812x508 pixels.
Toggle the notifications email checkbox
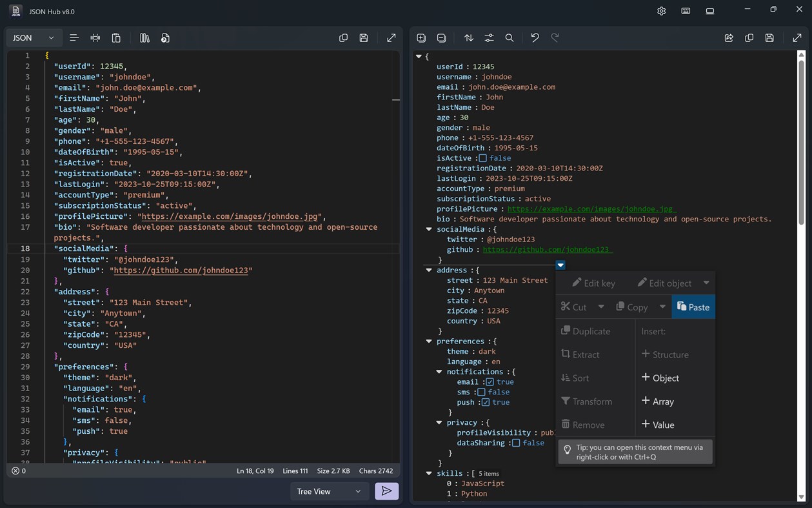[490, 382]
